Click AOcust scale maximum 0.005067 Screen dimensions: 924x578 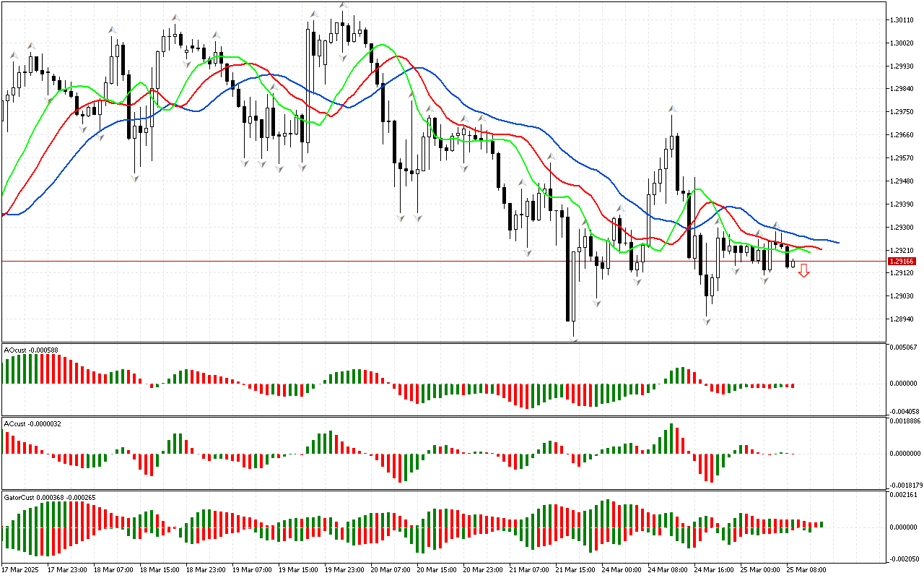pos(904,348)
